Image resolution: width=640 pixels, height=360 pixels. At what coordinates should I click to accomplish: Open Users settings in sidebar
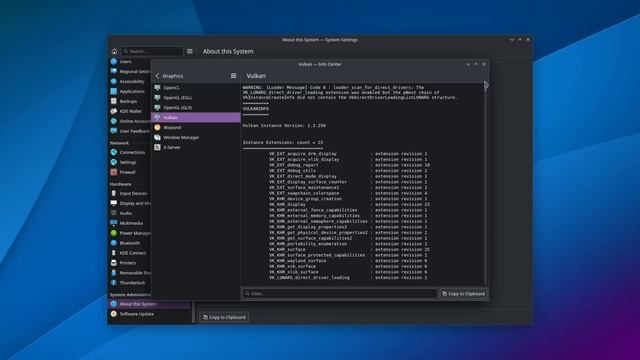pos(130,62)
